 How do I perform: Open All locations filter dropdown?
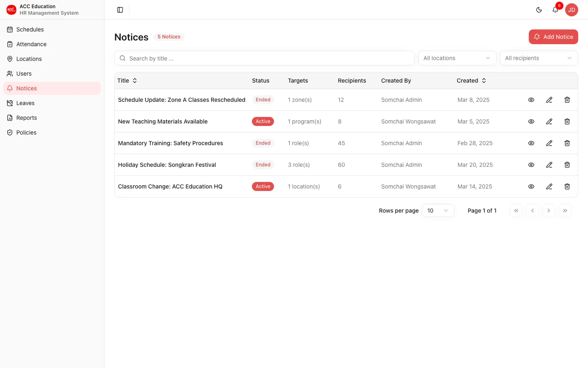click(x=457, y=58)
